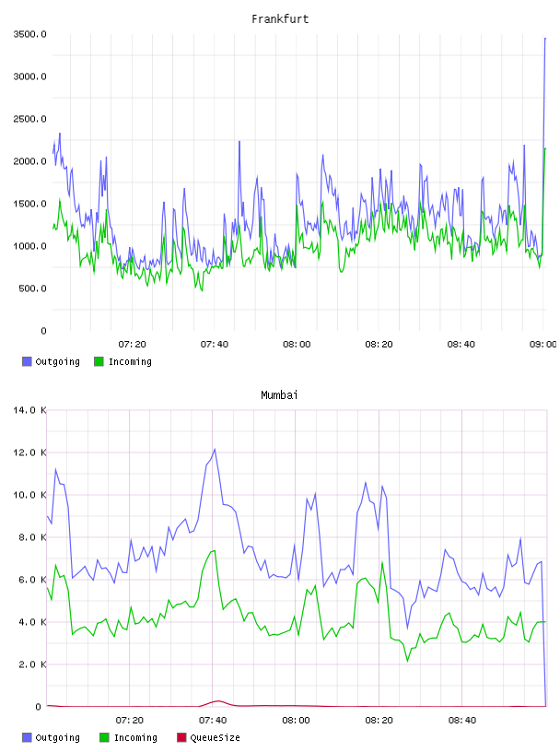This screenshot has height=752, width=560.
Task: Click the Outgoing legend label under Mumbai chart
Action: tap(57, 737)
